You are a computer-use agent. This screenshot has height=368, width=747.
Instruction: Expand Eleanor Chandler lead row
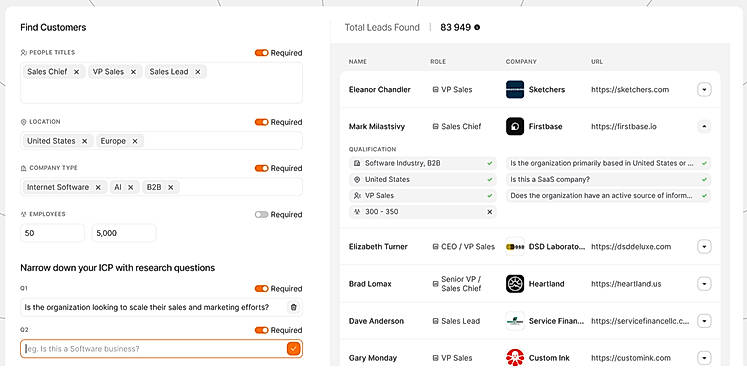point(704,90)
